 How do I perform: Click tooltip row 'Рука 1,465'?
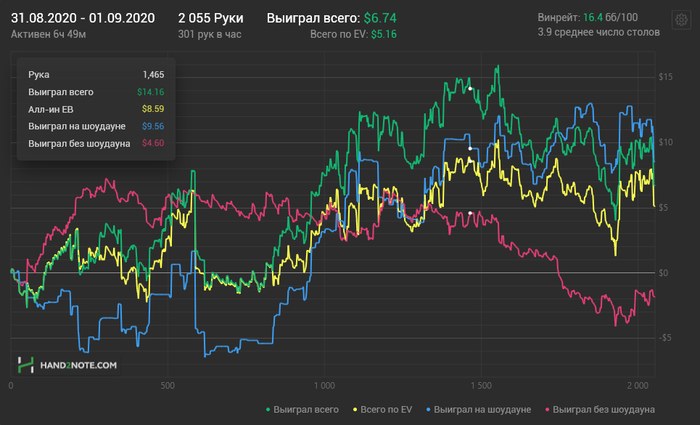(x=96, y=75)
